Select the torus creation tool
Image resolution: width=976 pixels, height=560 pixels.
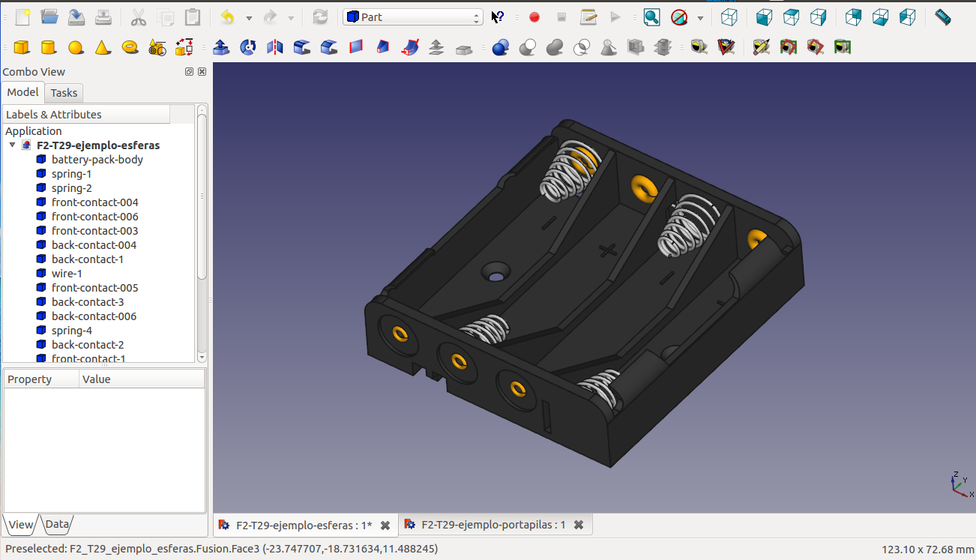pyautogui.click(x=130, y=48)
